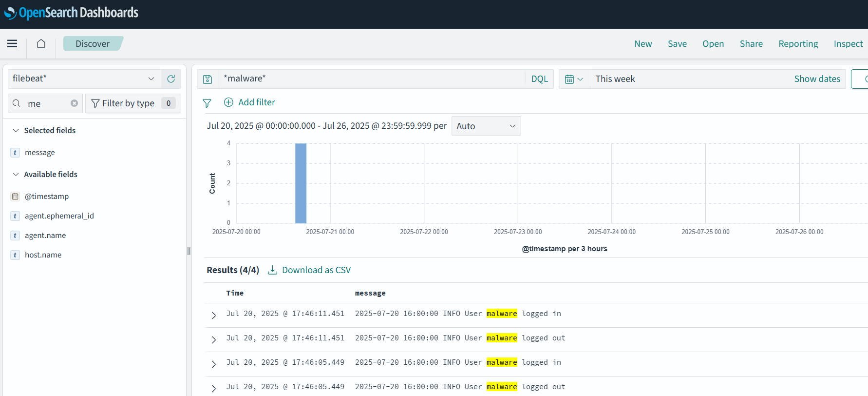Click the @timestamp date field icon

coord(15,197)
